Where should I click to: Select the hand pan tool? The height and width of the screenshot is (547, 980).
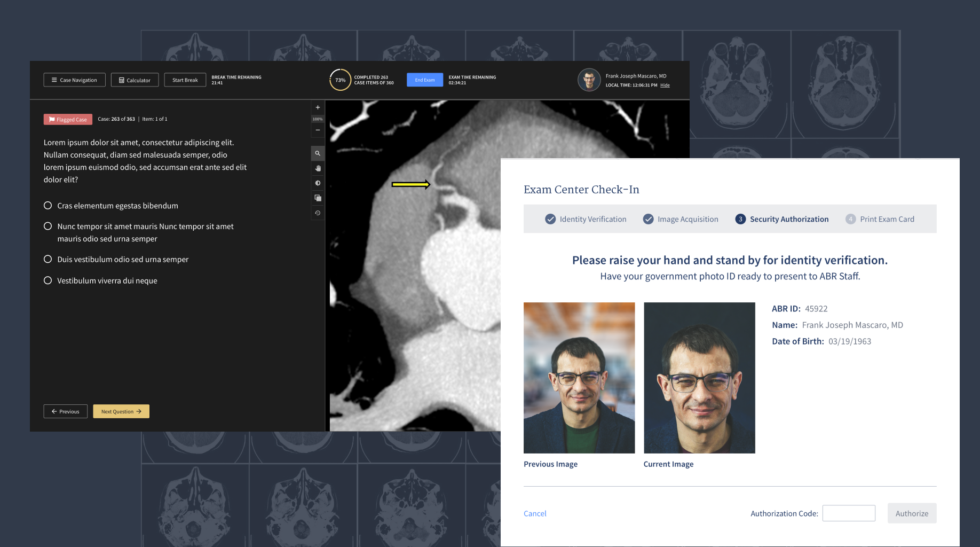pyautogui.click(x=318, y=168)
